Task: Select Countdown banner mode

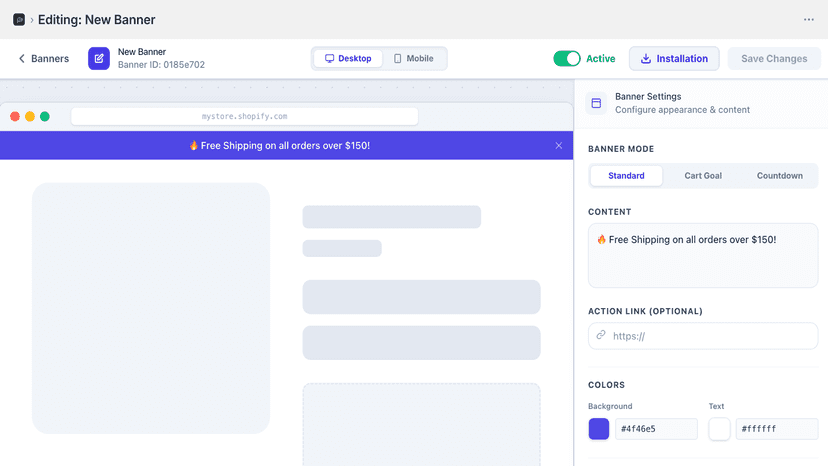Action: pos(779,176)
